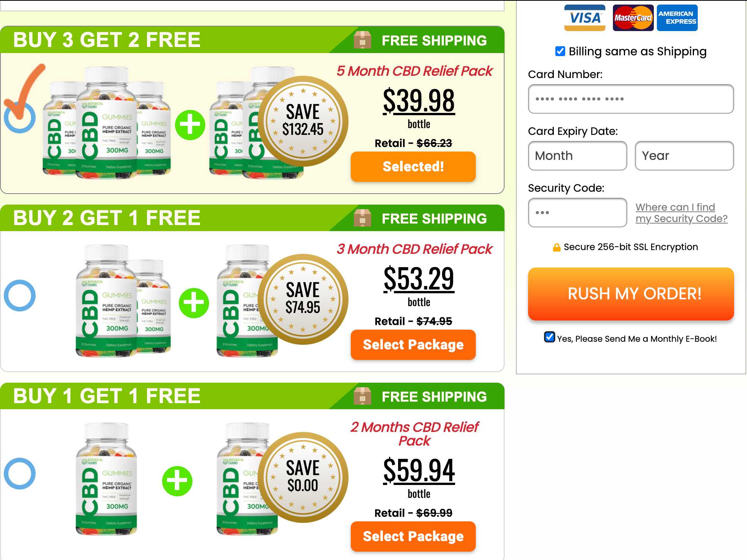Image resolution: width=747 pixels, height=560 pixels.
Task: Click the MasterCard logo
Action: click(x=633, y=18)
